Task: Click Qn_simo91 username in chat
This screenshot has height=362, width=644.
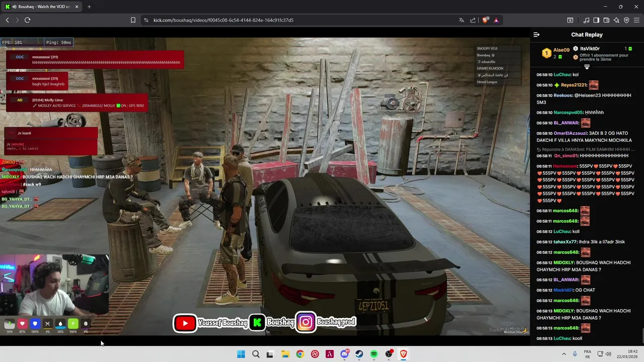Action: coord(566,156)
